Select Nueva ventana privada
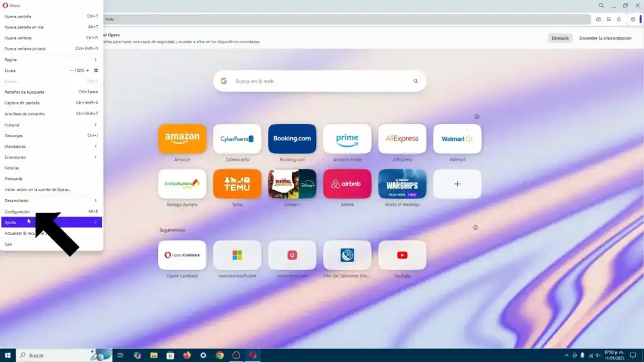This screenshot has width=644, height=362. coord(52,48)
